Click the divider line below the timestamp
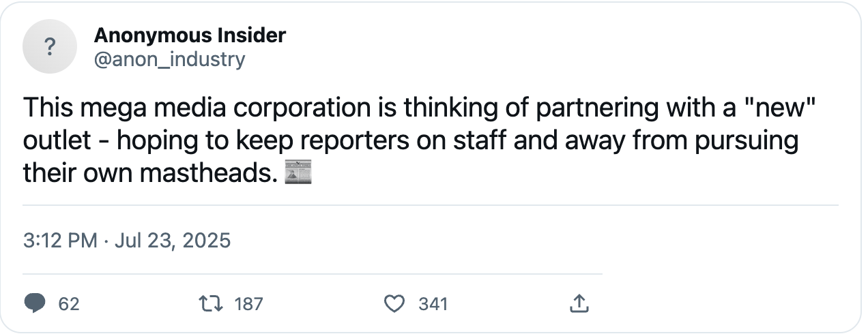Screen dimensions: 868x334 click(x=313, y=274)
